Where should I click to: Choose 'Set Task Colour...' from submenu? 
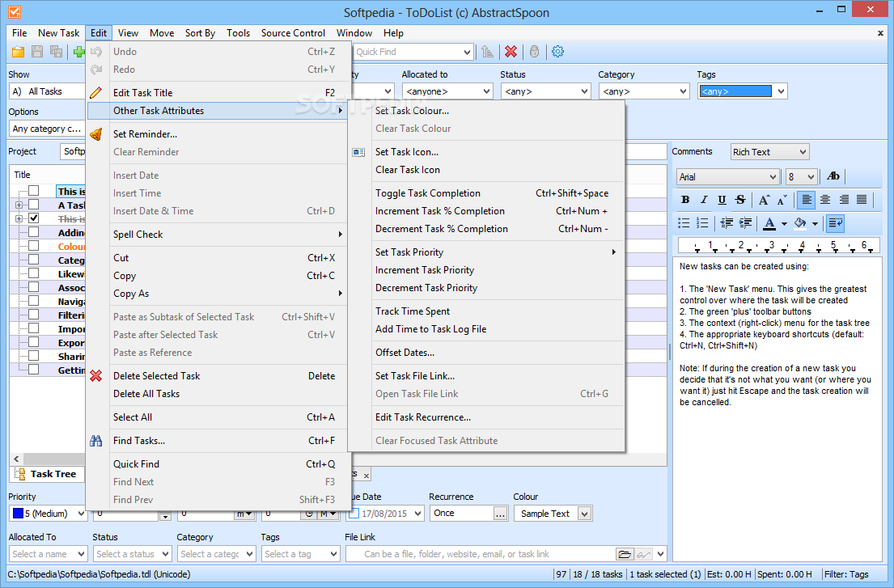486,111
